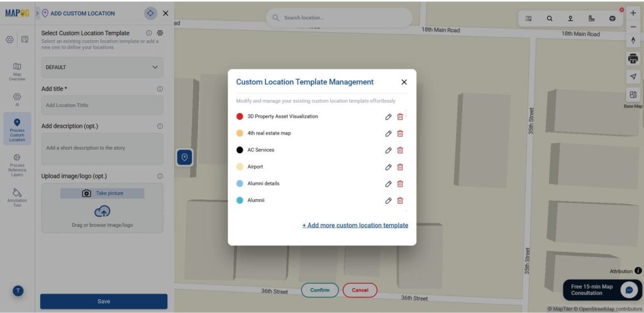The width and height of the screenshot is (644, 313).
Task: Click the measure tool in top toolbar
Action: (591, 18)
